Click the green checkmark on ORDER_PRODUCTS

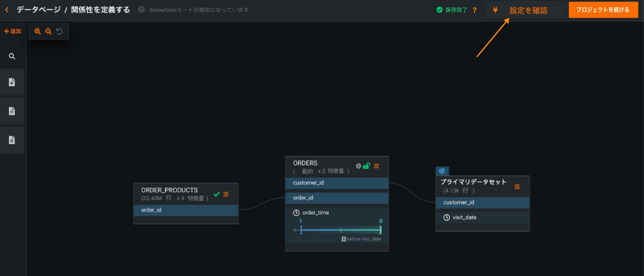[216, 194]
